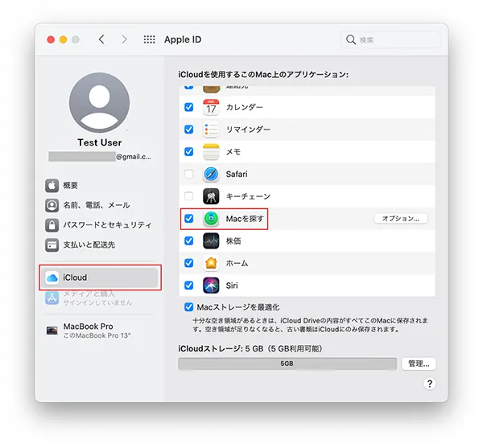
Task: Click the Macを探す label
Action: [245, 219]
